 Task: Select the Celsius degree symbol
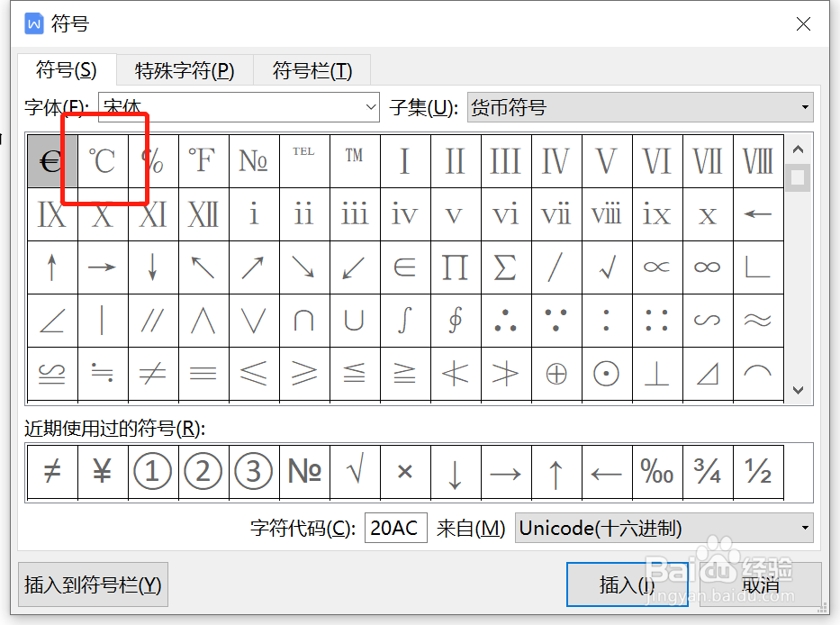102,161
